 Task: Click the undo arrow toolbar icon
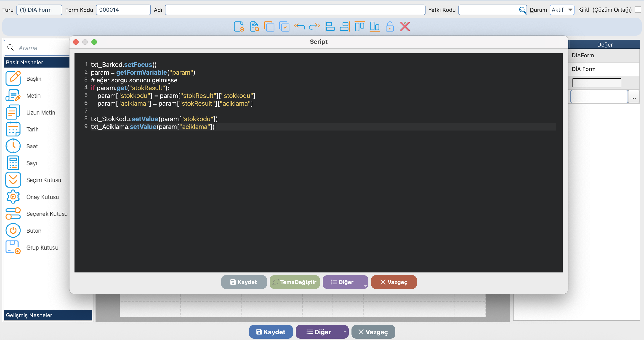click(299, 26)
